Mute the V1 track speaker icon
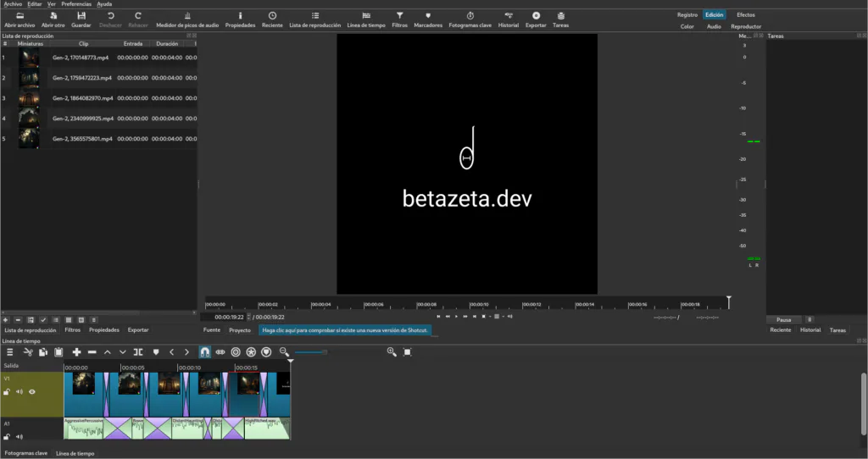This screenshot has height=459, width=868. pos(19,392)
